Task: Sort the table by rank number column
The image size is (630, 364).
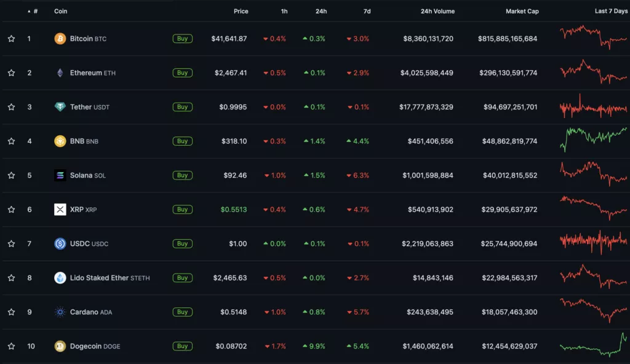Action: [33, 11]
